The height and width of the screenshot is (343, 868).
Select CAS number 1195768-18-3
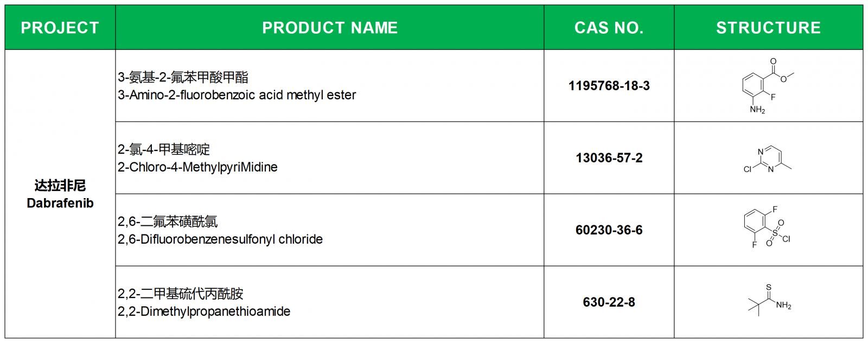click(609, 86)
